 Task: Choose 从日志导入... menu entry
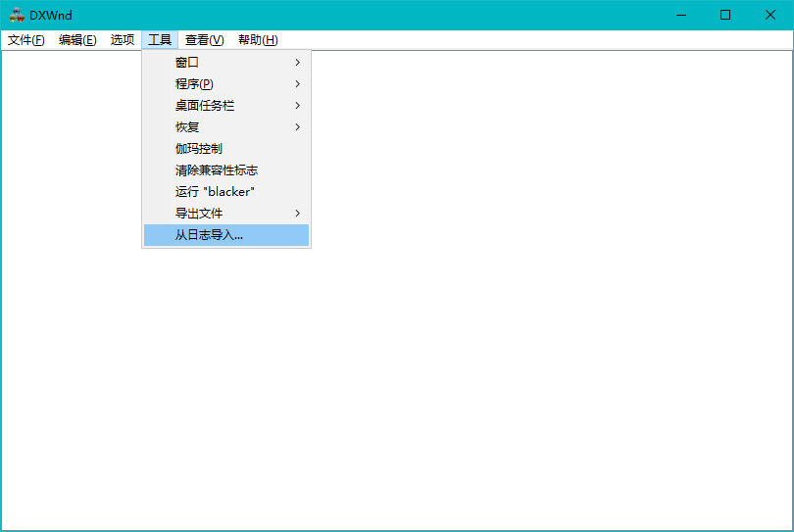point(226,235)
